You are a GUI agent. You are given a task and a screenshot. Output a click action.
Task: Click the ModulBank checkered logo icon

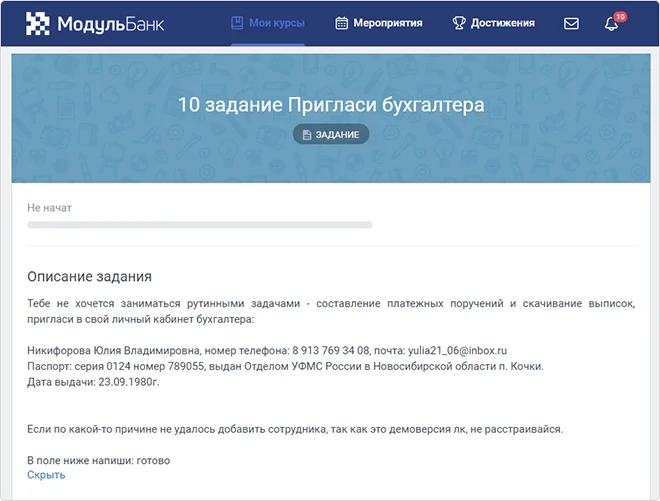click(37, 23)
